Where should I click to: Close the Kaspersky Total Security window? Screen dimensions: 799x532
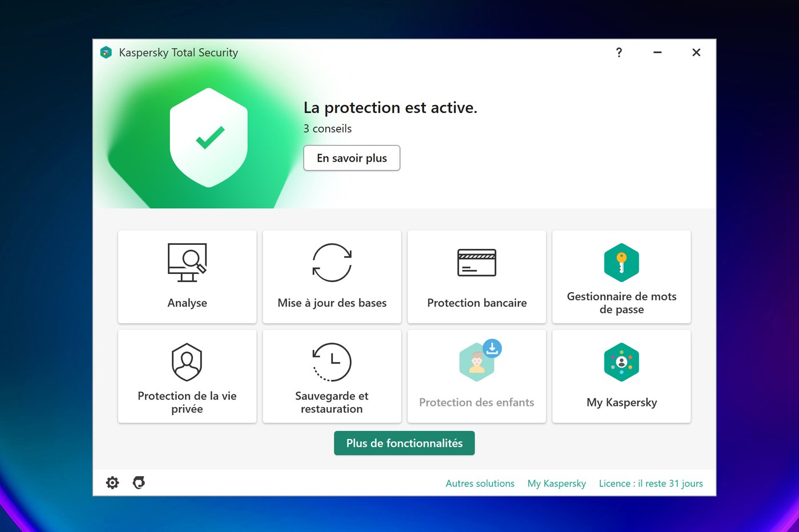point(696,53)
